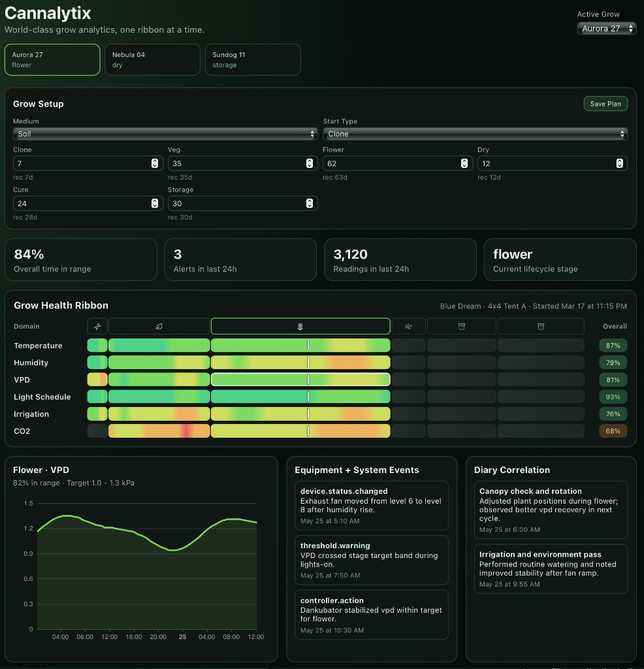Open the device.status.changed event card
Image resolution: width=644 pixels, height=669 pixels.
click(x=372, y=506)
